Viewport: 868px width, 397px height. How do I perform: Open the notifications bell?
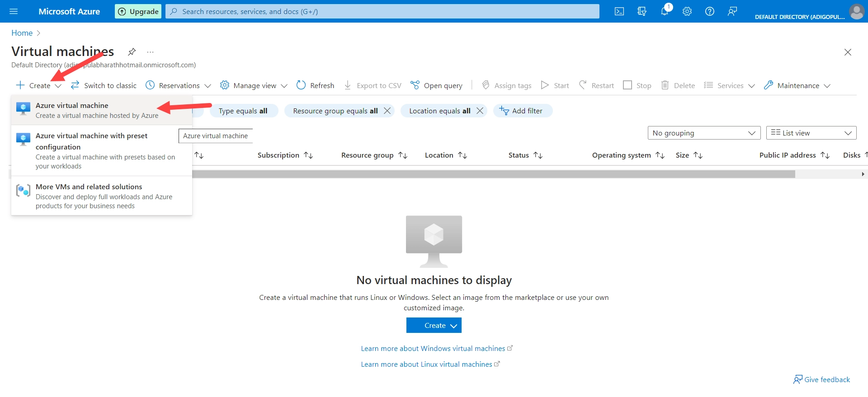tap(665, 11)
